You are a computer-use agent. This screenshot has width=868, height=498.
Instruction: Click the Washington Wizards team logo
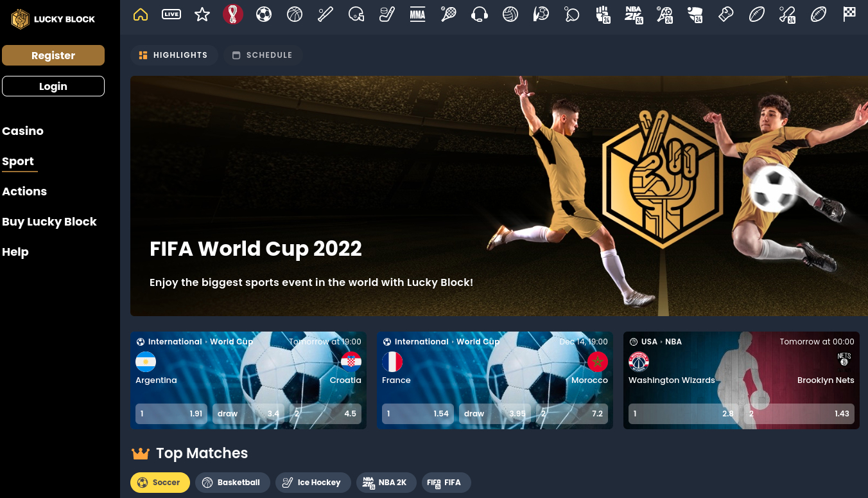point(639,362)
